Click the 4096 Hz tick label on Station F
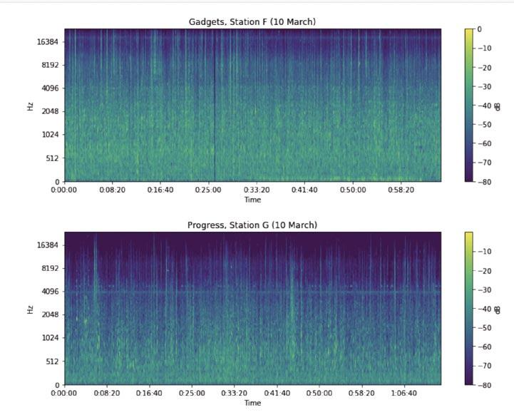The width and height of the screenshot is (514, 420). point(50,88)
